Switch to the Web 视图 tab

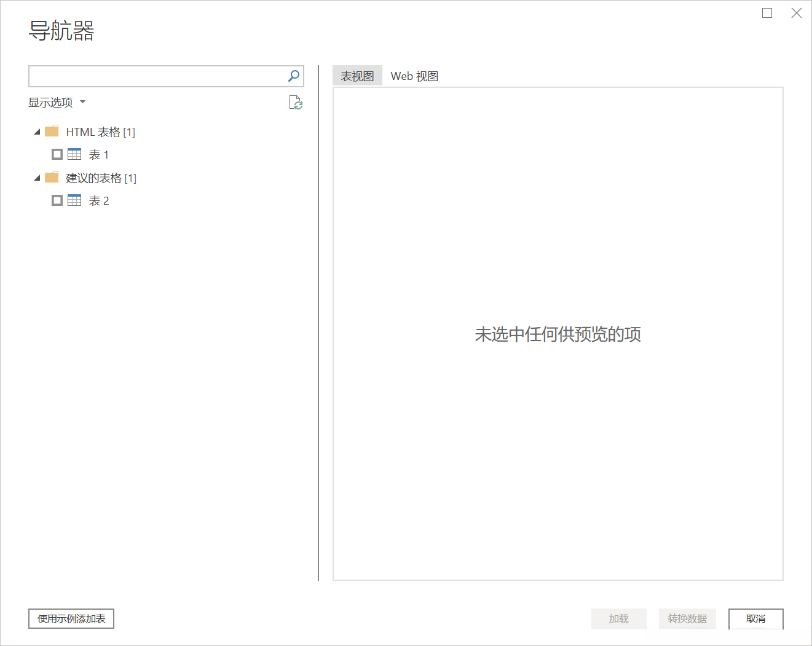(414, 76)
